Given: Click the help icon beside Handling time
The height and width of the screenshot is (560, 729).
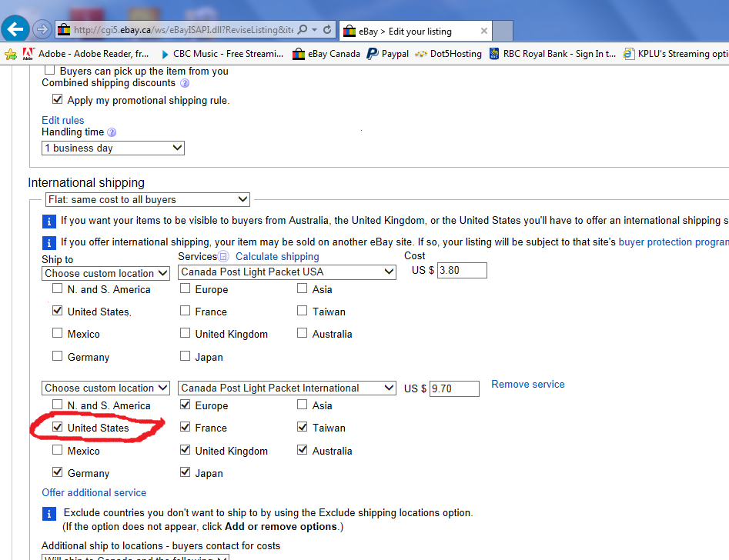Looking at the screenshot, I should [112, 132].
